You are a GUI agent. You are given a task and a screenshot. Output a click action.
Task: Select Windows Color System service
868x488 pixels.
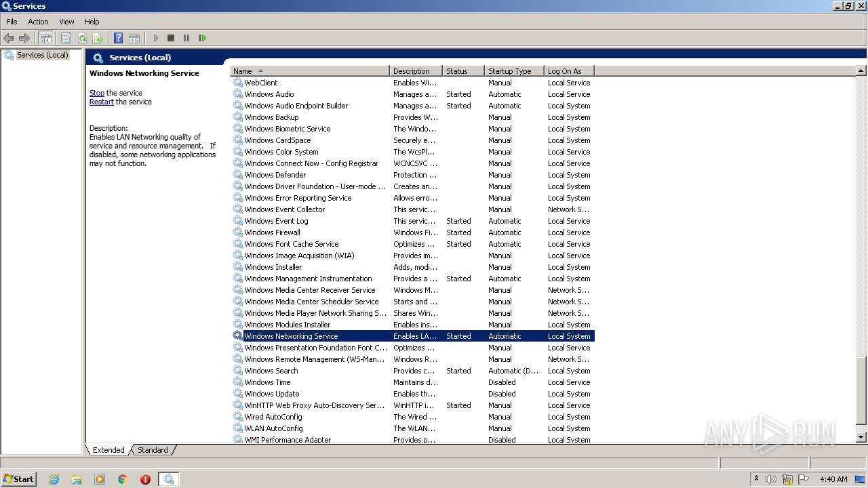pos(412,152)
